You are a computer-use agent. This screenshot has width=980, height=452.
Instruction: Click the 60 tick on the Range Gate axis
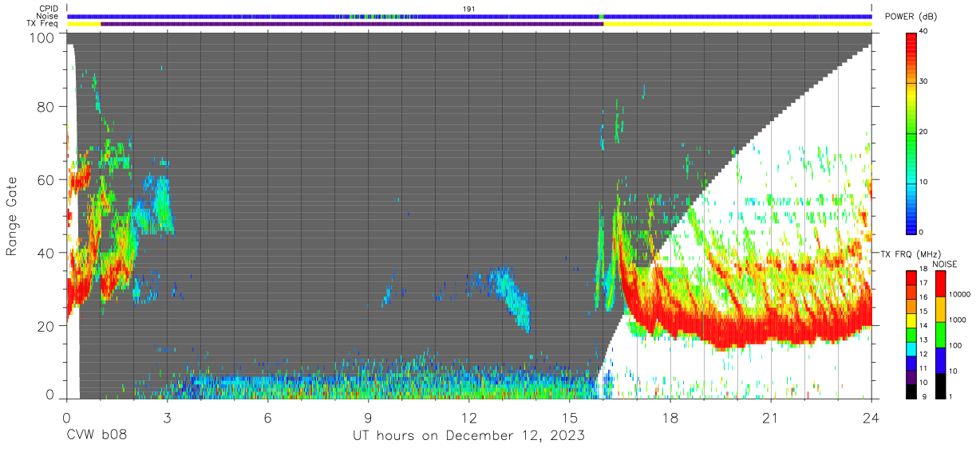pyautogui.click(x=45, y=179)
